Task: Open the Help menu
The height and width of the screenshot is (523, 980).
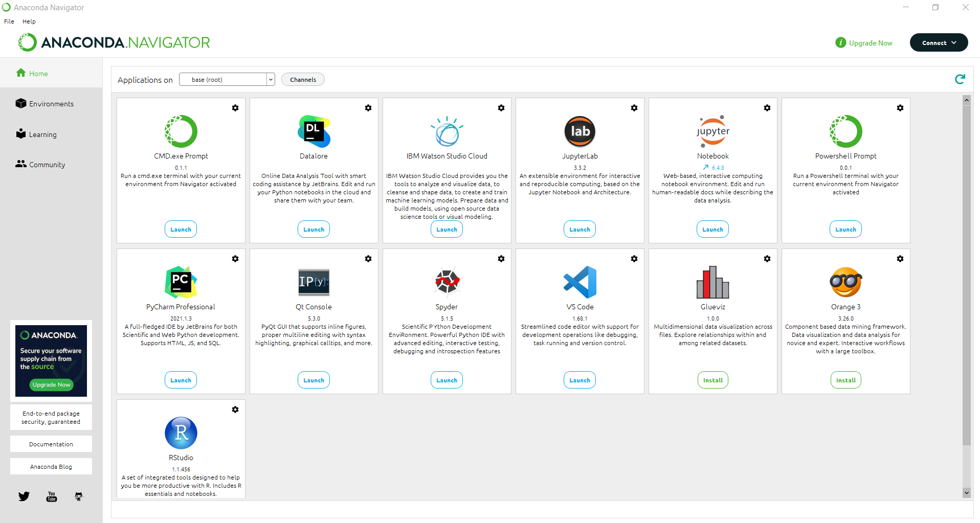Action: coord(29,21)
